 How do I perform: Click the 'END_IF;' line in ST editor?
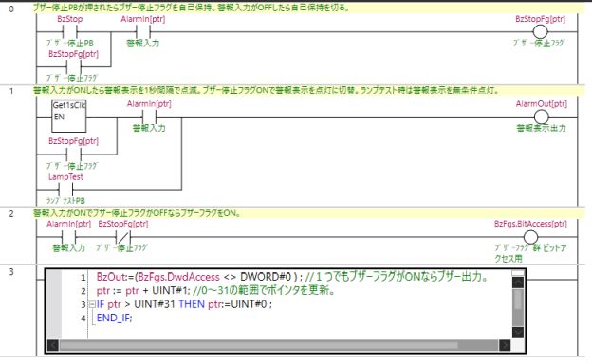point(115,318)
